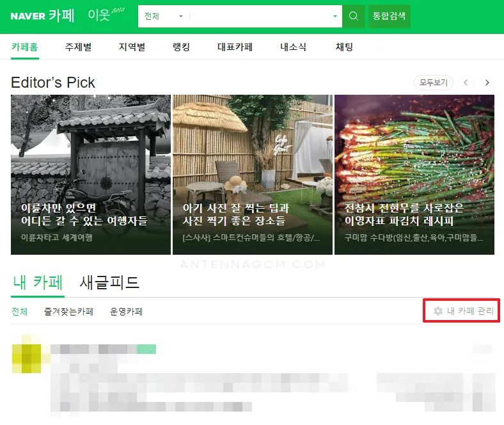Open the motorcycle travelers article thumbnail
The image size is (504, 425).
[x=91, y=174]
